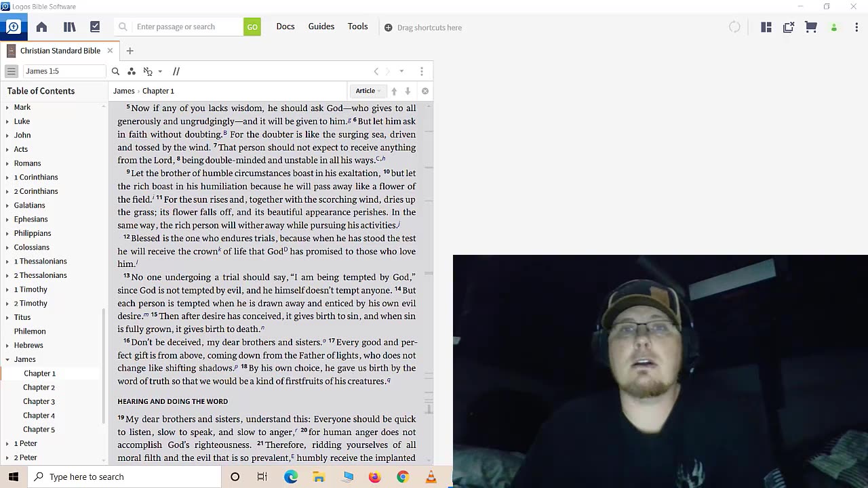Close the locator bar with X icon
The width and height of the screenshot is (868, 488).
(425, 91)
